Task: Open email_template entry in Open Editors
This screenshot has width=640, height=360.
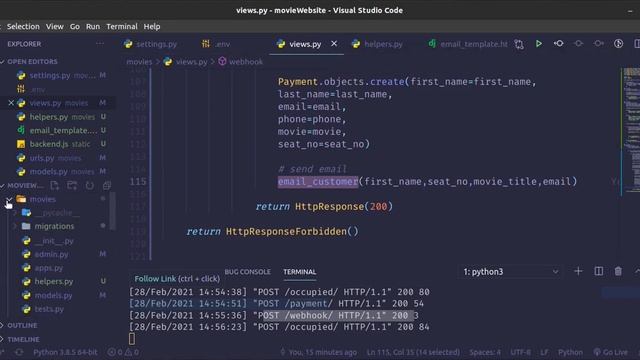Action: pos(57,130)
